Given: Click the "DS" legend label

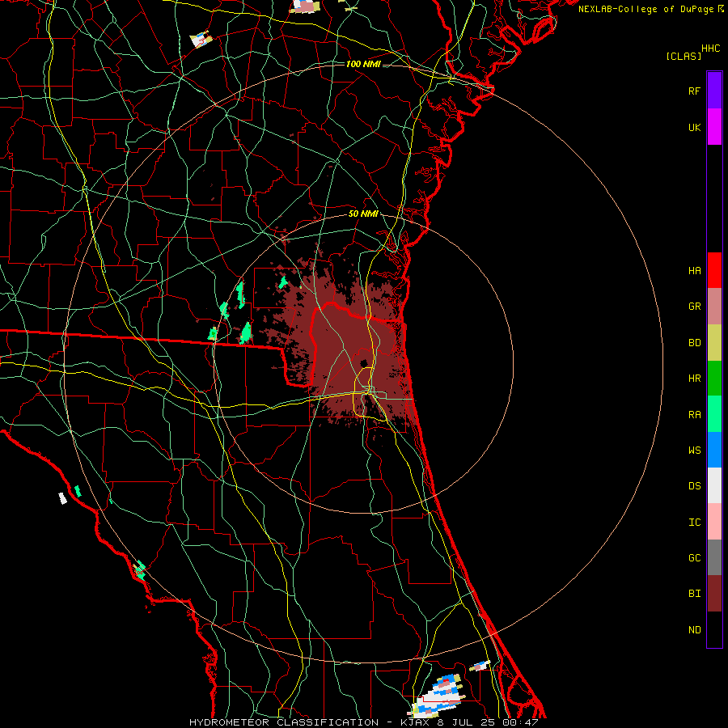Looking at the screenshot, I should click(694, 485).
